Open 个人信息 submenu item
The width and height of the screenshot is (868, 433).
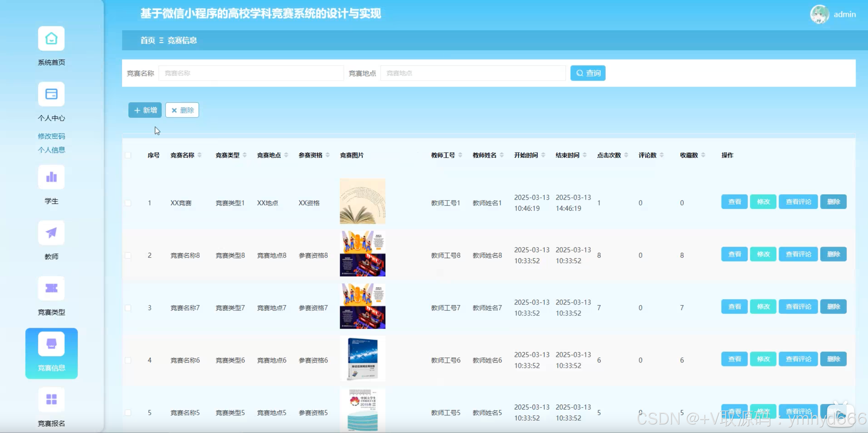click(51, 150)
